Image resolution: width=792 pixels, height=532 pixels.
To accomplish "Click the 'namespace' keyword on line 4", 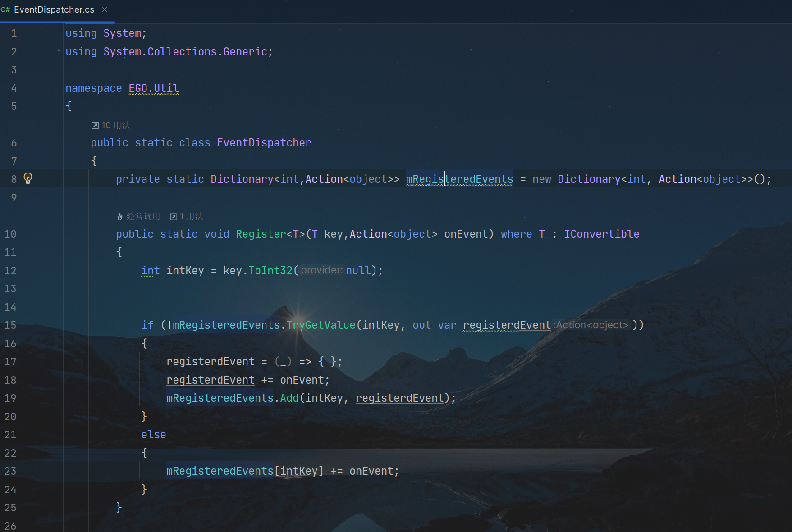I will point(94,88).
